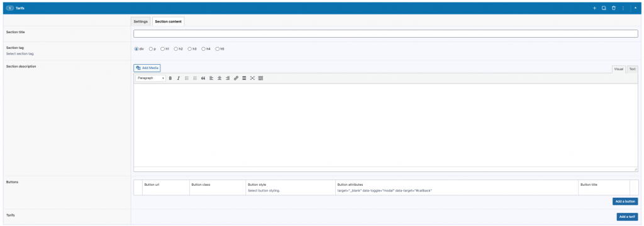The height and width of the screenshot is (226, 644).
Task: Open the three-dot more options menu
Action: (x=623, y=8)
